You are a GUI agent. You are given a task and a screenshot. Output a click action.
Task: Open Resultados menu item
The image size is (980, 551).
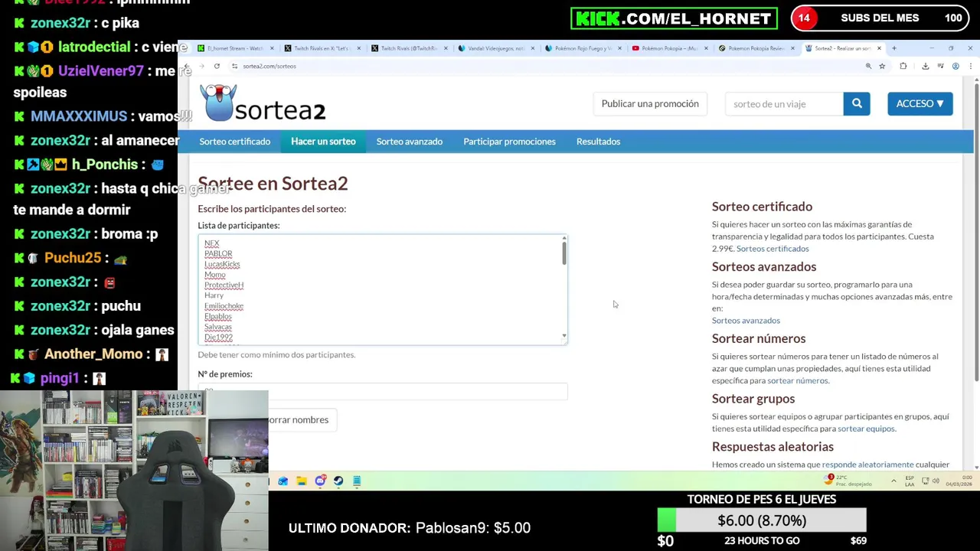[x=598, y=142]
